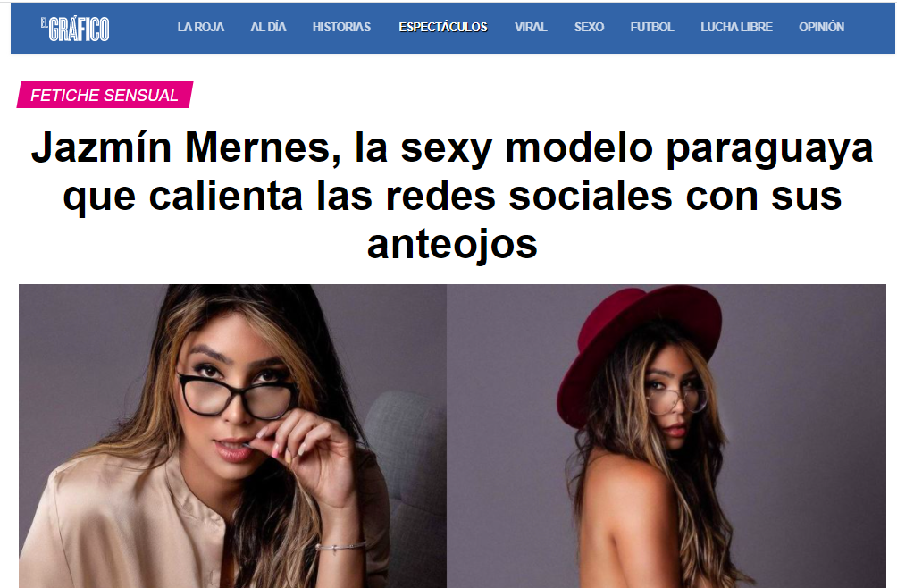Open the VIRAL section
This screenshot has width=897, height=588.
(x=531, y=27)
